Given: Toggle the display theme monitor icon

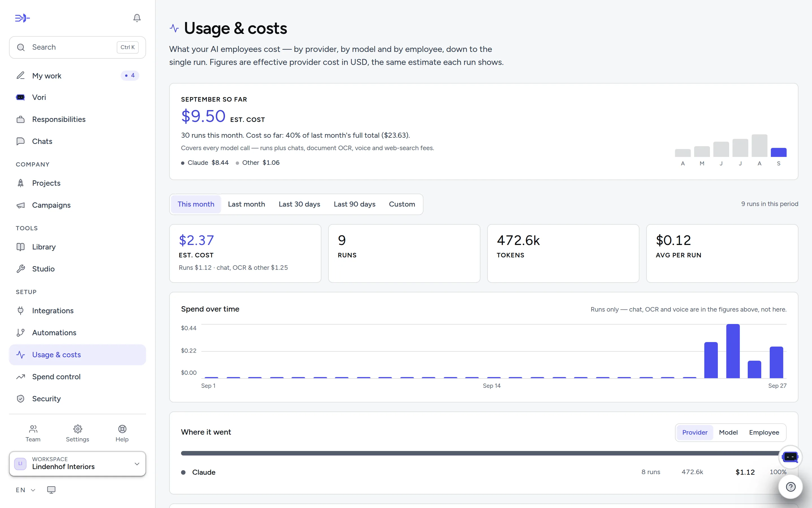Looking at the screenshot, I should (51, 490).
